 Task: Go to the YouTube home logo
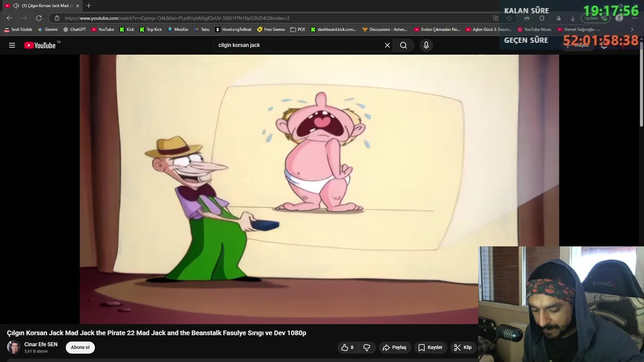[x=40, y=45]
